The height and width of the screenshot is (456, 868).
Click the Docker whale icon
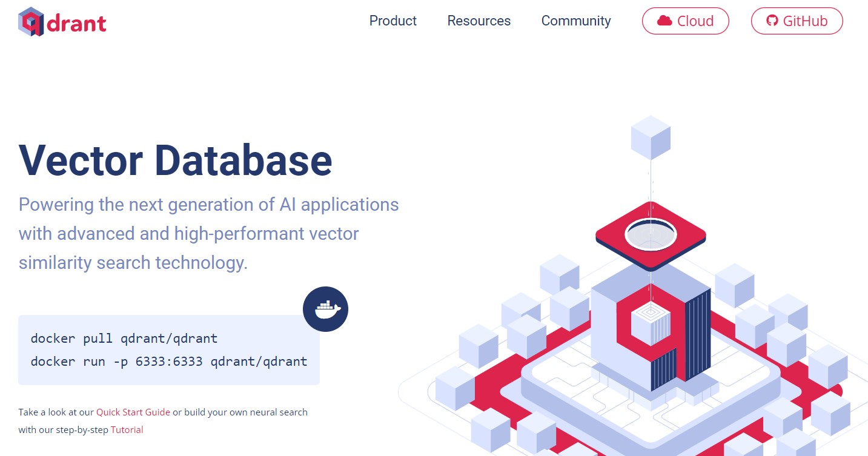(x=325, y=309)
